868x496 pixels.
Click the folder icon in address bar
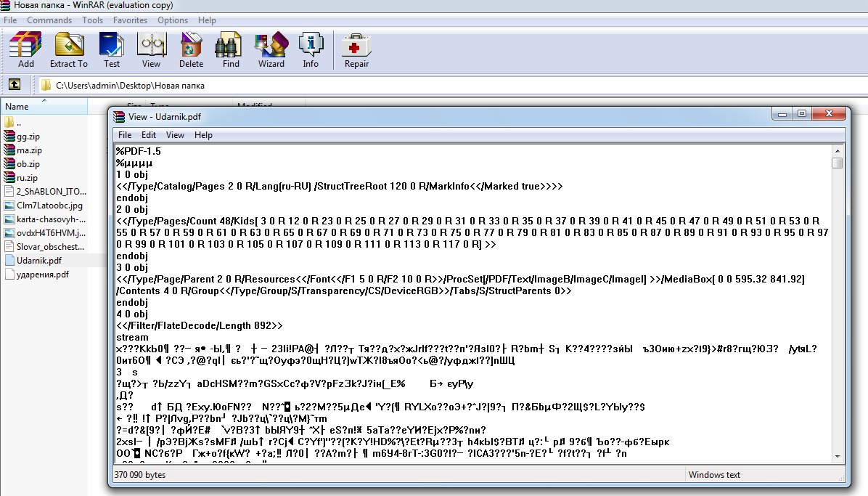[46, 86]
